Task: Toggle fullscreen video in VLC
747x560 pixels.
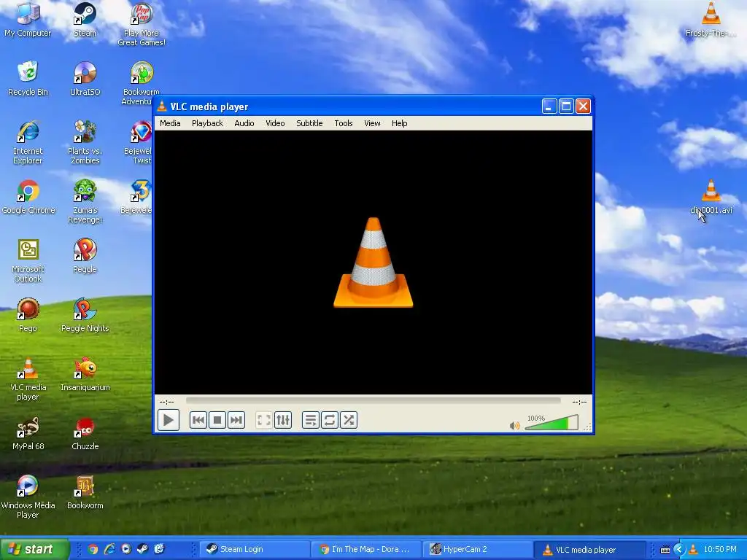Action: tap(264, 420)
